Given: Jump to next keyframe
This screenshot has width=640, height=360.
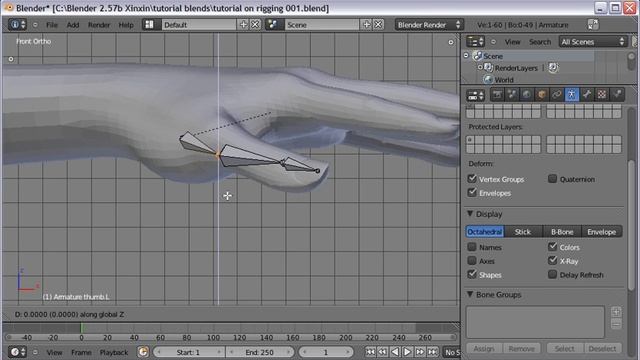Looking at the screenshot, I should (420, 352).
